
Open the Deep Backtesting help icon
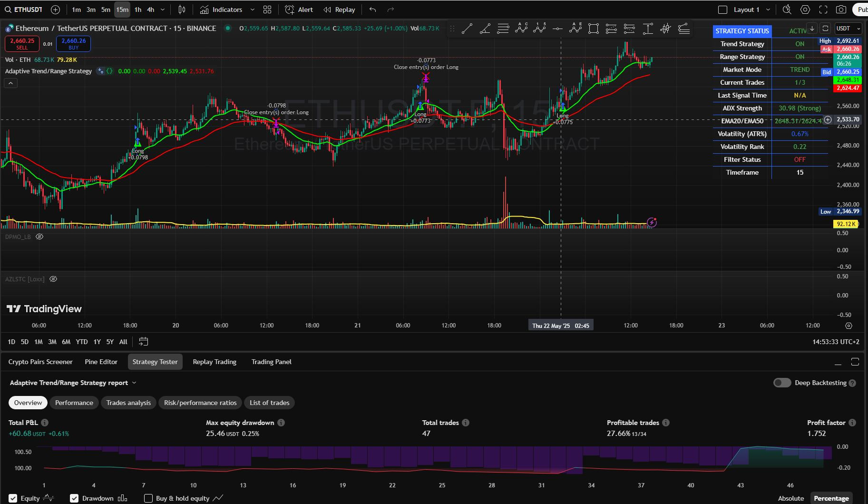[852, 383]
